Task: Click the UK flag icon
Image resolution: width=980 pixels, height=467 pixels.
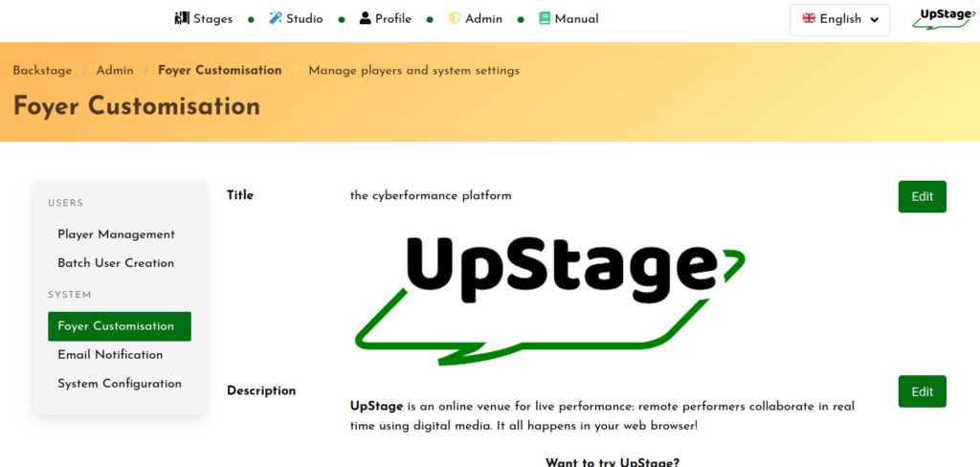Action: (x=809, y=19)
